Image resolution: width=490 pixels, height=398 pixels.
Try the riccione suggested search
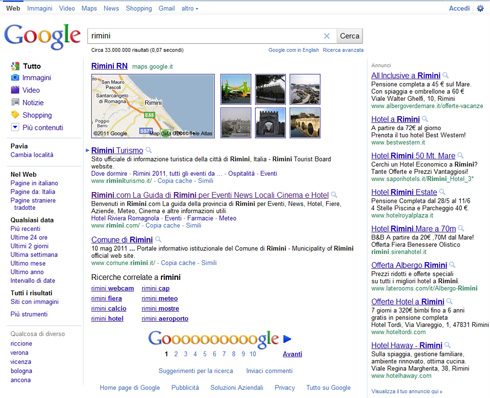point(21,343)
